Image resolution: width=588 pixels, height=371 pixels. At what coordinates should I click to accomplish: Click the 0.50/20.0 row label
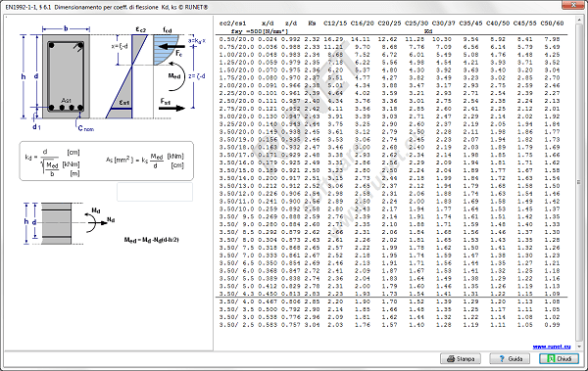click(236, 39)
